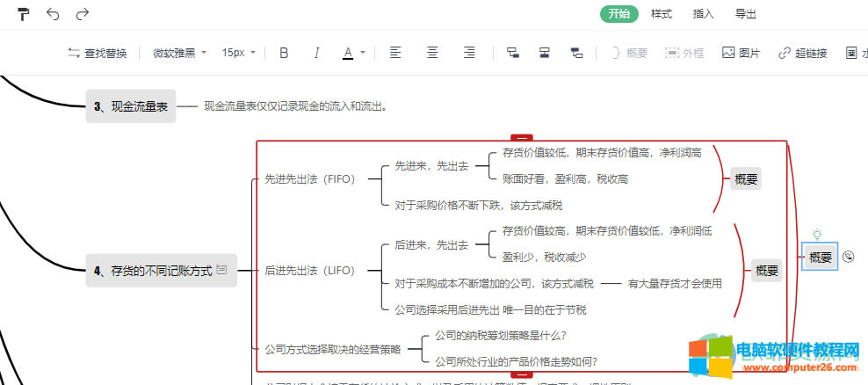Image resolution: width=868 pixels, height=385 pixels.
Task: Open the 微软雅黑 font family dropdown
Action: click(x=180, y=53)
